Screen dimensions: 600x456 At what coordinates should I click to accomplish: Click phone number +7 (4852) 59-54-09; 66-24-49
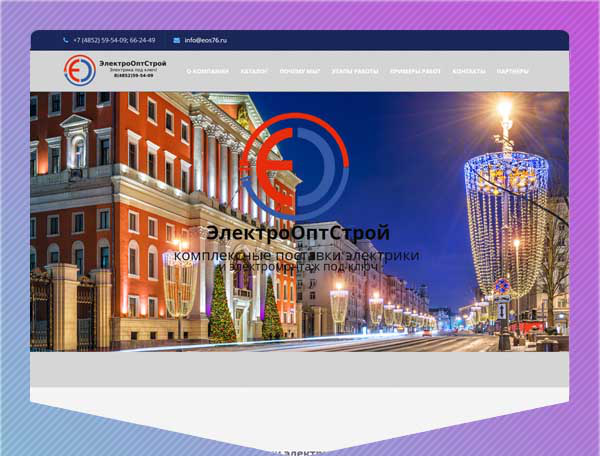[x=114, y=40]
